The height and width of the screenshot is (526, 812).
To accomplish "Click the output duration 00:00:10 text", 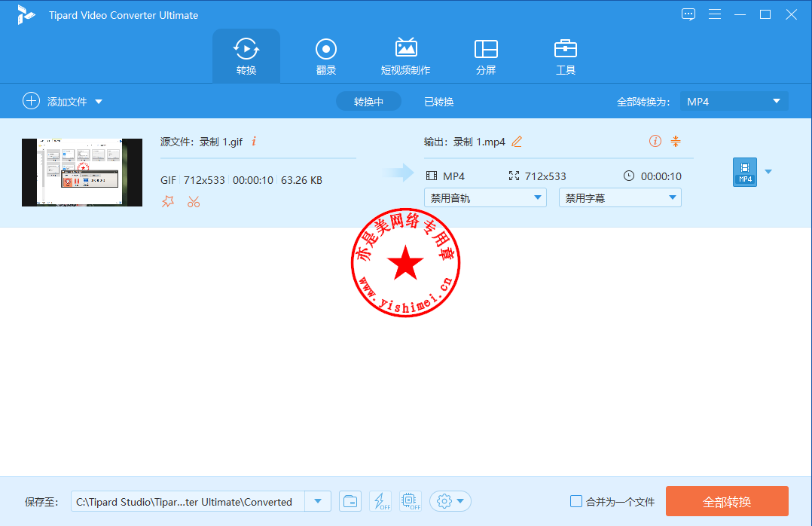I will point(661,176).
